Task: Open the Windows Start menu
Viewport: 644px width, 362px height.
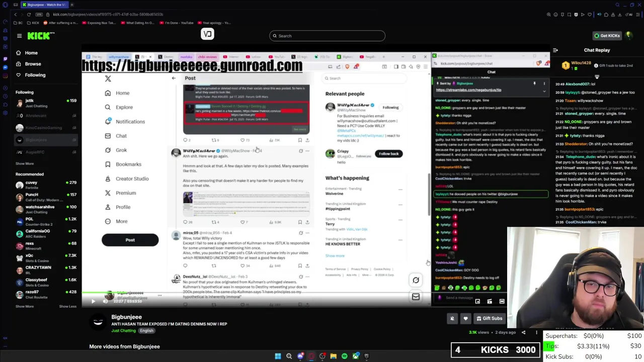Action: (x=278, y=356)
